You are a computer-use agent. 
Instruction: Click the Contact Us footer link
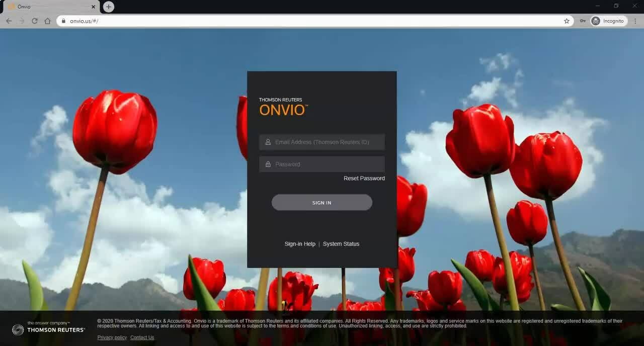click(142, 337)
